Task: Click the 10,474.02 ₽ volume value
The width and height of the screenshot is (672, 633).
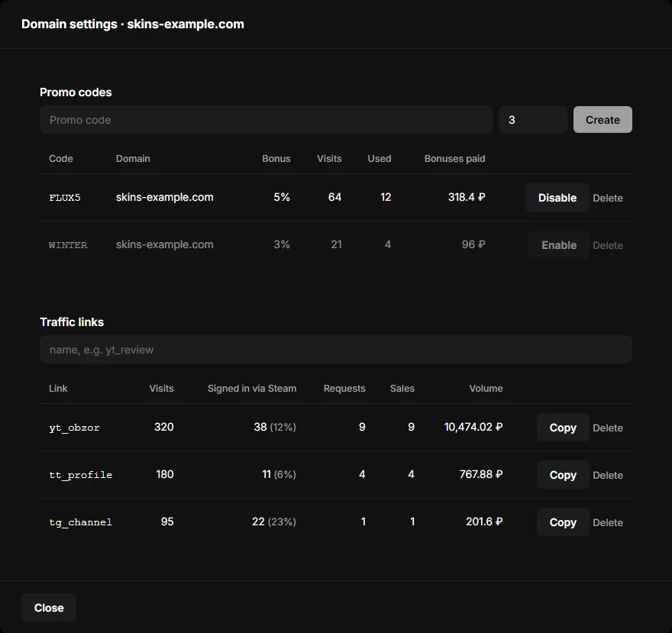Action: [473, 427]
